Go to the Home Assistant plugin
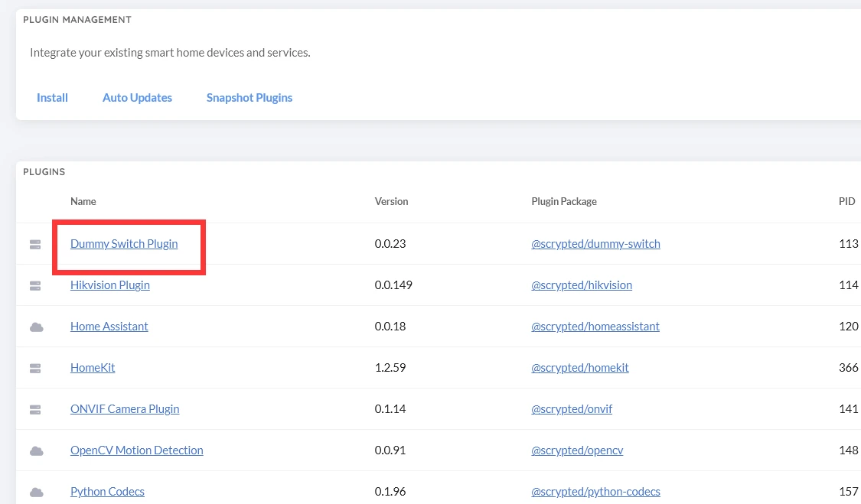Image resolution: width=861 pixels, height=504 pixels. (x=109, y=327)
